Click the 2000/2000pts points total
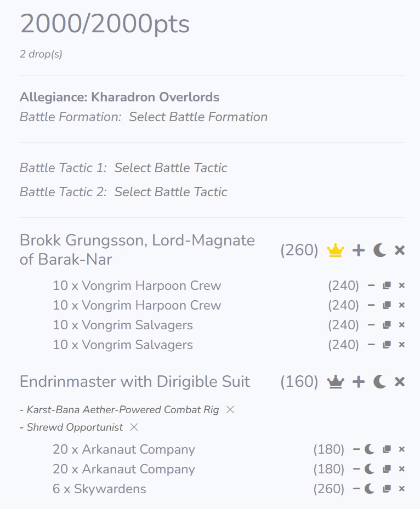The image size is (420, 509). (x=105, y=24)
